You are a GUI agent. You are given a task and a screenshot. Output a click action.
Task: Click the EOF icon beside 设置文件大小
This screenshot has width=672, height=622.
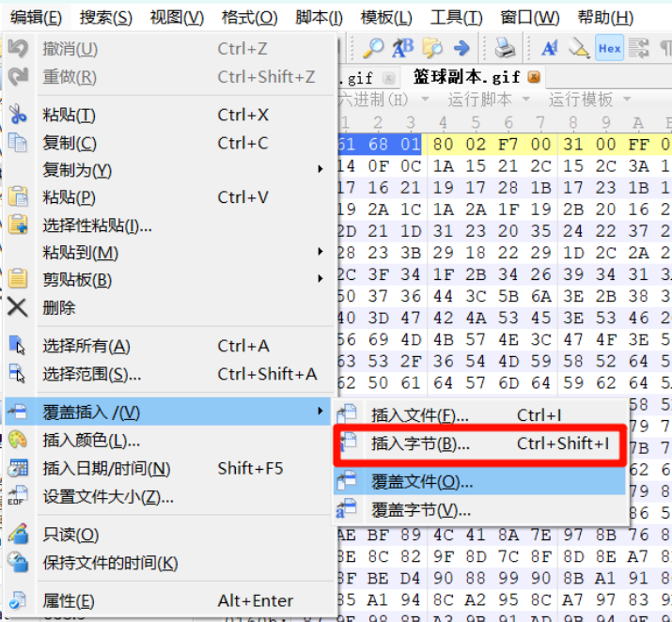(x=18, y=496)
